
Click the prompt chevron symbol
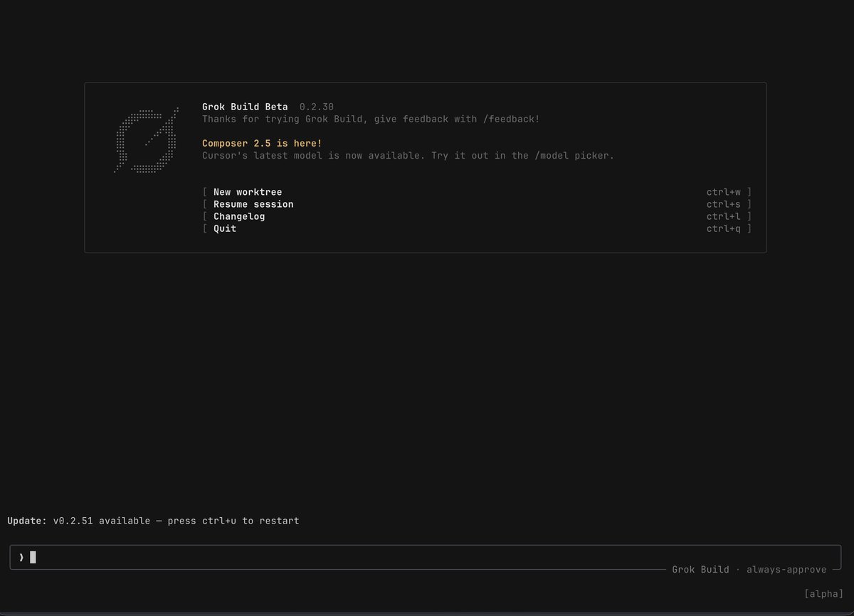tap(21, 557)
